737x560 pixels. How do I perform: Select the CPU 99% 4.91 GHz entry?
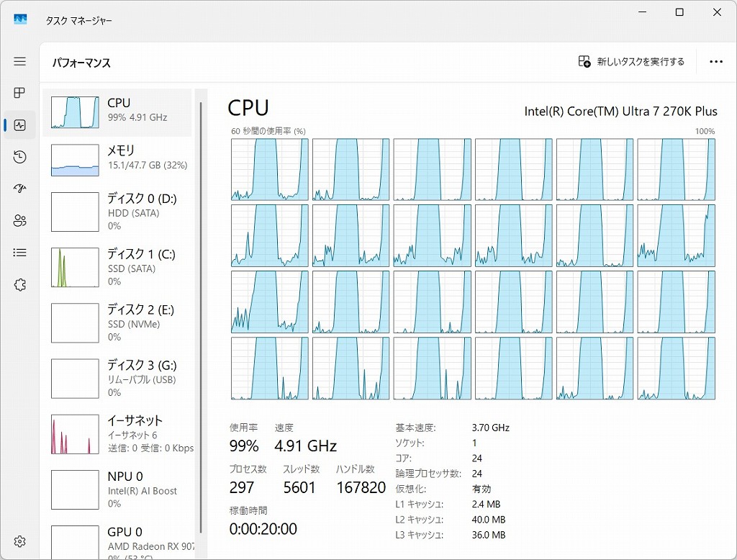click(117, 112)
